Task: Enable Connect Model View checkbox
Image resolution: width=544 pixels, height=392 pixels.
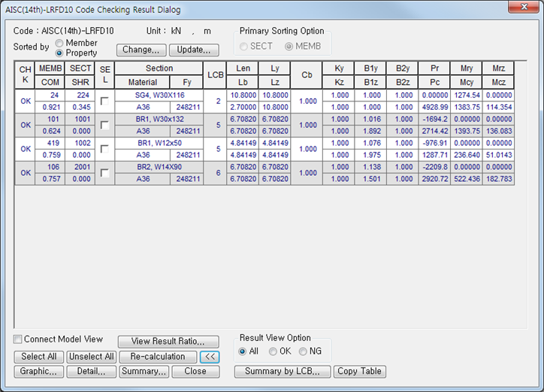Action: coord(17,339)
